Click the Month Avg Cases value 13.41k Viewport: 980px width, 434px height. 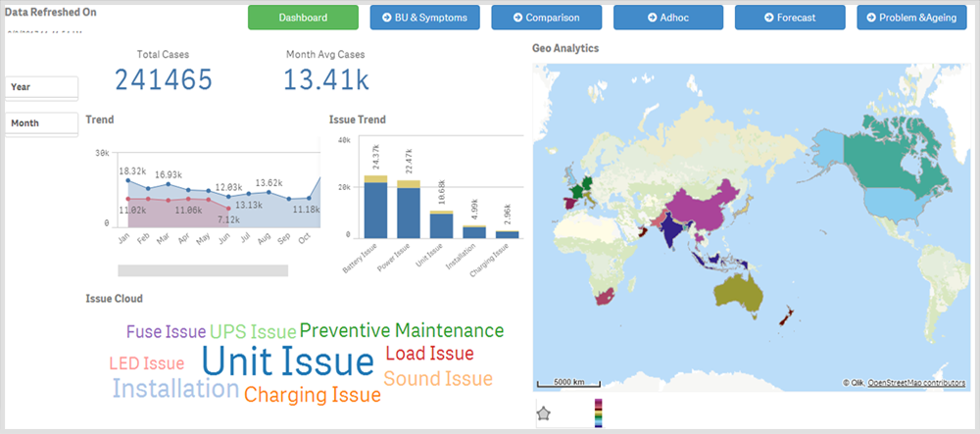click(325, 80)
